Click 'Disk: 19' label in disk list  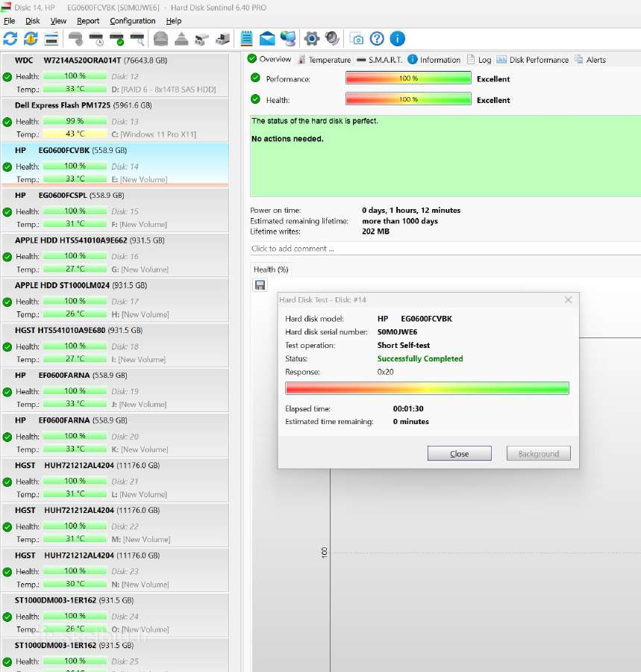coord(125,391)
